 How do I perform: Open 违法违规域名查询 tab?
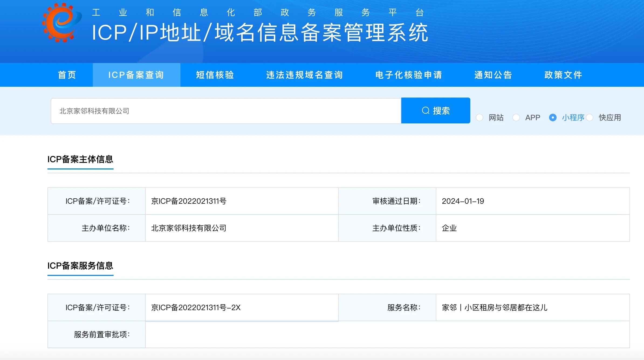pyautogui.click(x=304, y=75)
